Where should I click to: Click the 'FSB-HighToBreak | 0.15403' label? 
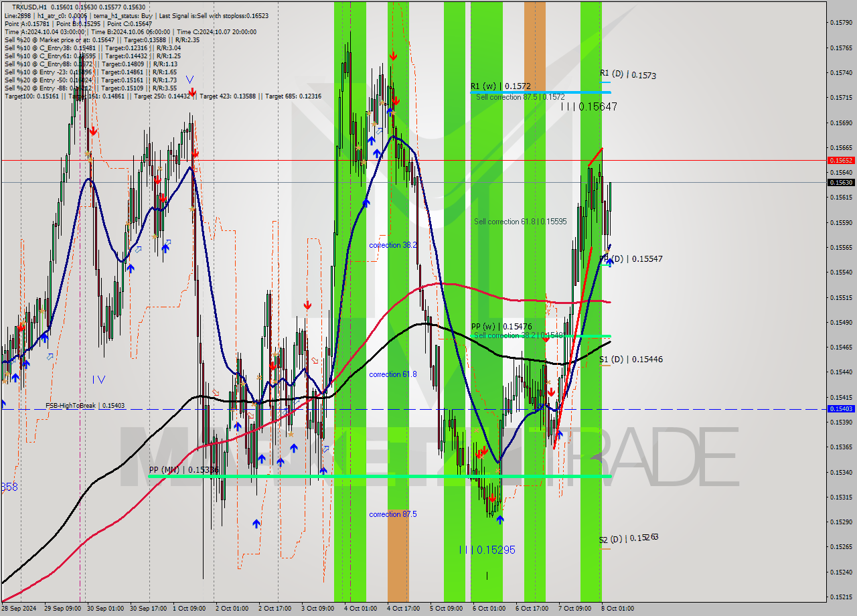coord(85,406)
